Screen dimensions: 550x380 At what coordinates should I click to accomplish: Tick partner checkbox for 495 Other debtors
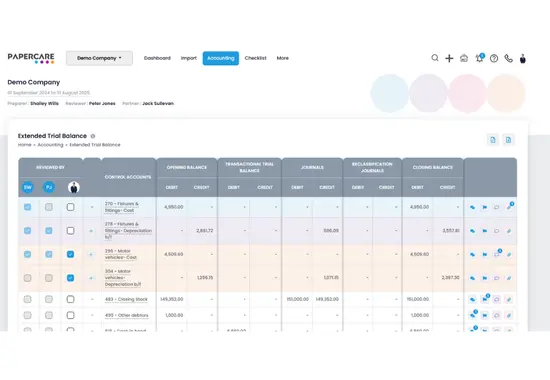coord(71,315)
